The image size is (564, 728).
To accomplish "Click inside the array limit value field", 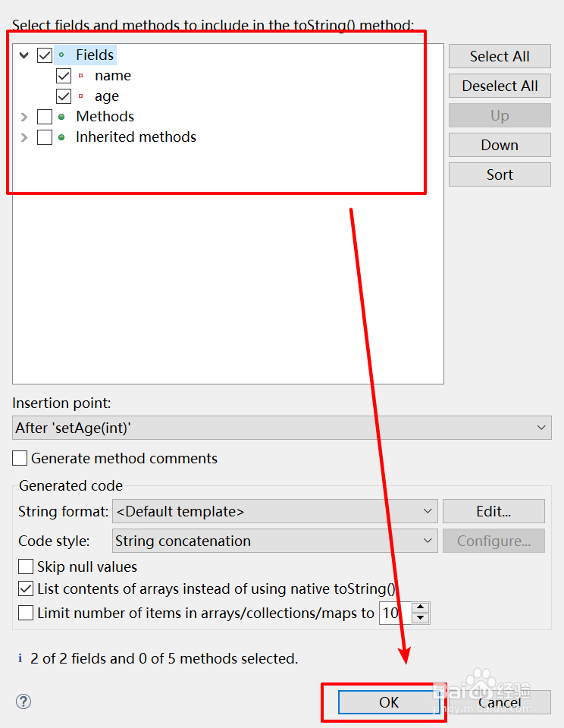I will tap(390, 612).
